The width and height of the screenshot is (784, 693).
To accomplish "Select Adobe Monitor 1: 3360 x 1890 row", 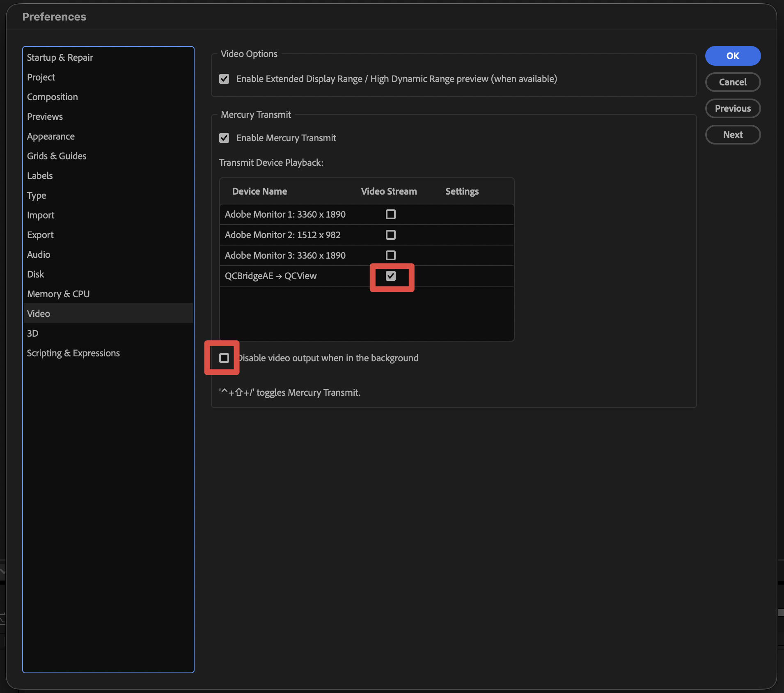I will [x=367, y=214].
